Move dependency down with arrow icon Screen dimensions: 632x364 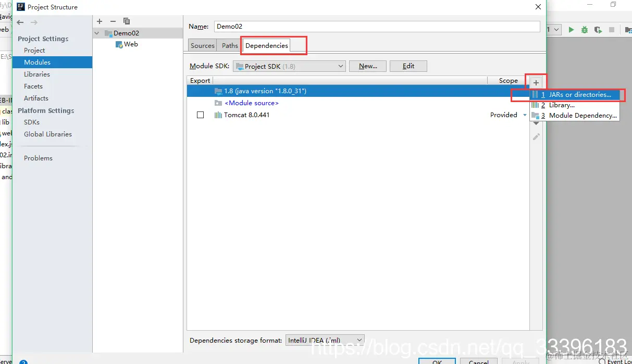pos(536,124)
